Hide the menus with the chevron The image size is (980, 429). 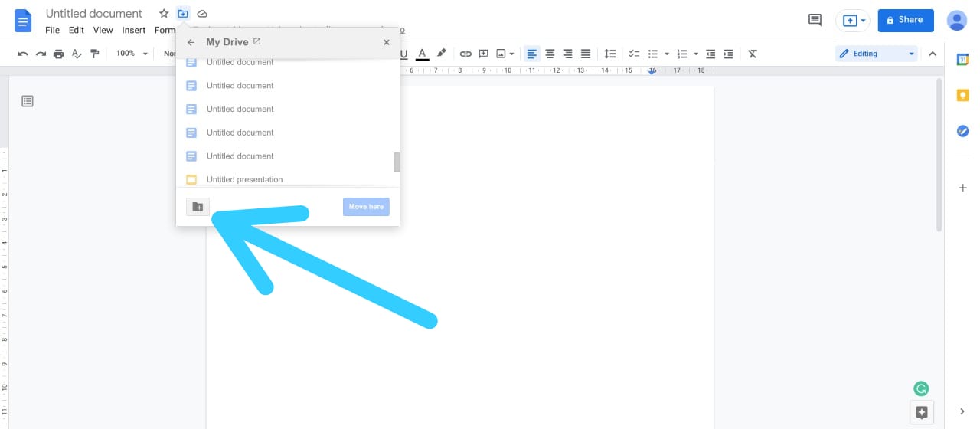pos(933,54)
